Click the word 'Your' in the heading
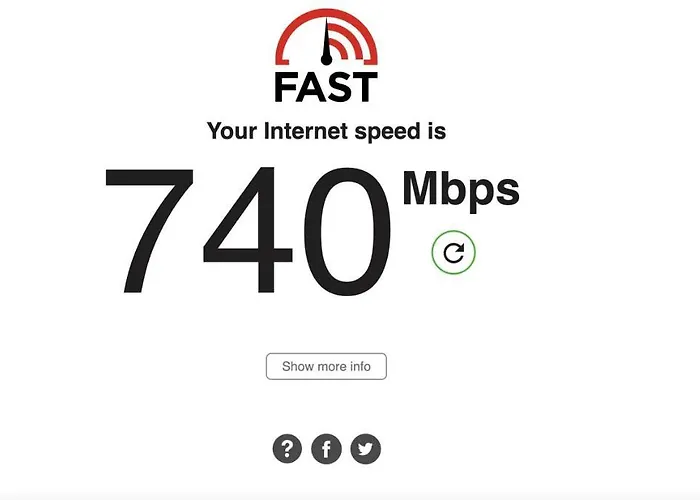This screenshot has width=700, height=500. click(x=232, y=131)
